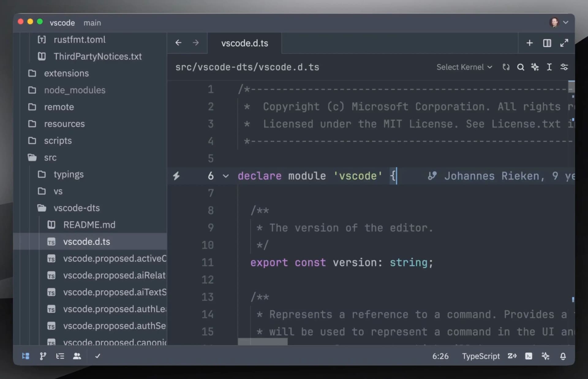Click the diagnostics checkmark in the status bar
588x379 pixels.
(98, 356)
